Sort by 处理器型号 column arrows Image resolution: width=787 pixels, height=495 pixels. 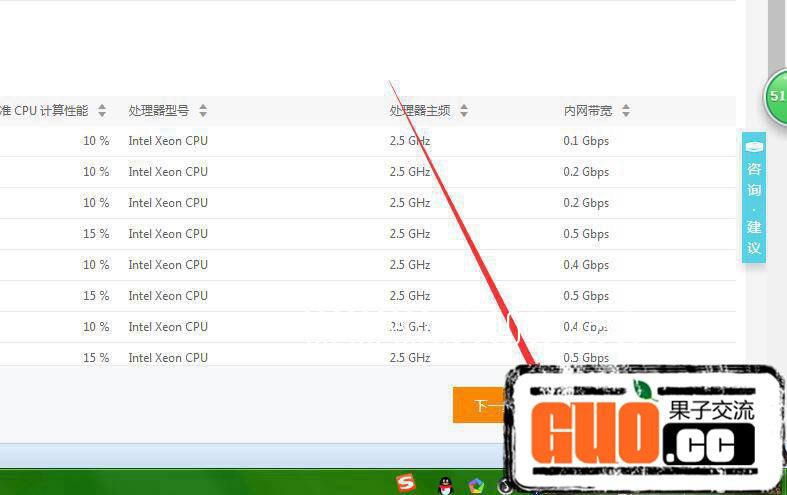pyautogui.click(x=203, y=111)
